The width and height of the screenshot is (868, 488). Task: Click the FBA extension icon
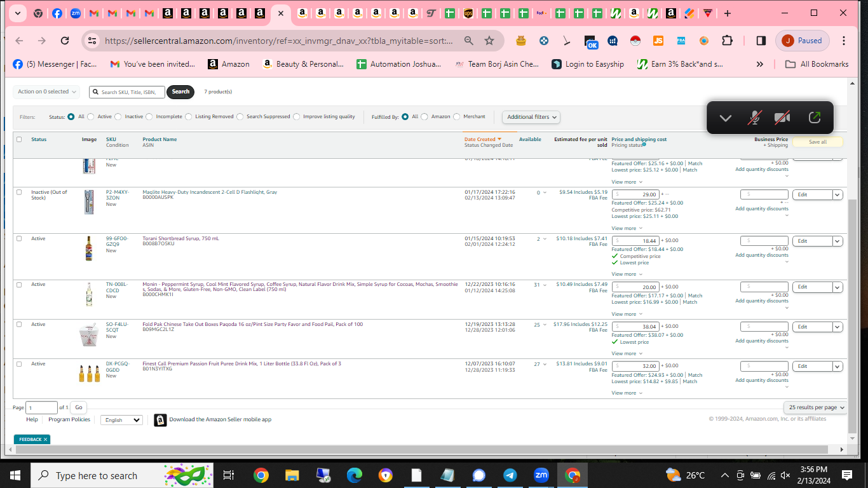(x=681, y=41)
